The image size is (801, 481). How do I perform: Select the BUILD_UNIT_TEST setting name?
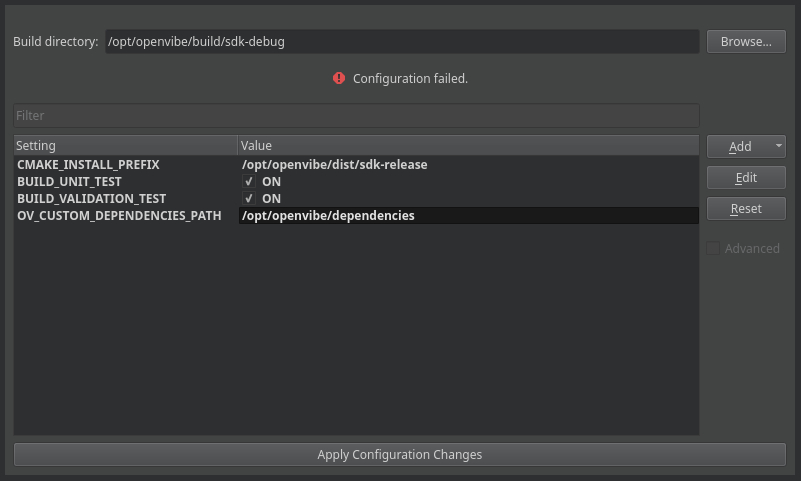coord(69,182)
